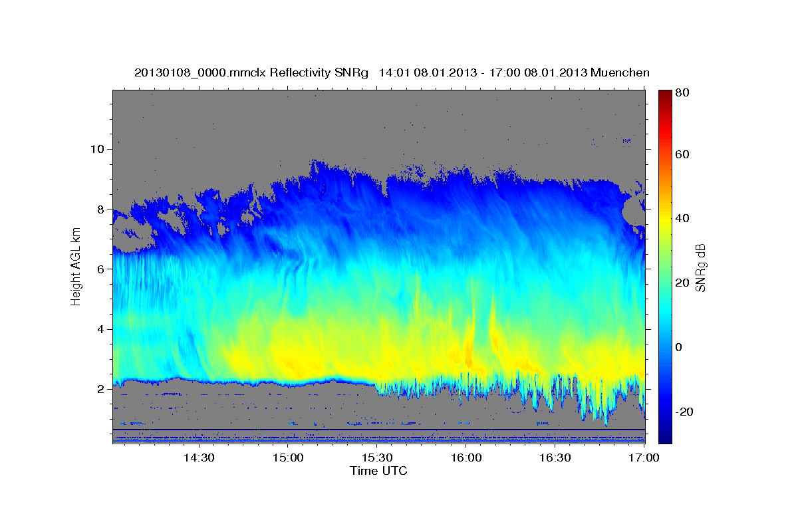Click the plot title text starting with 20130108_0000.mmclx

pyautogui.click(x=392, y=72)
